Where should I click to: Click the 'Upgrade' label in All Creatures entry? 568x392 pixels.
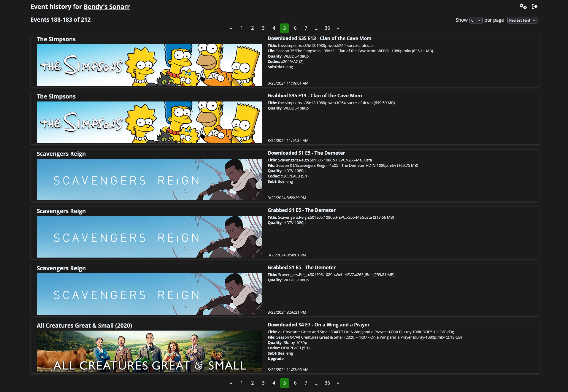coord(275,359)
